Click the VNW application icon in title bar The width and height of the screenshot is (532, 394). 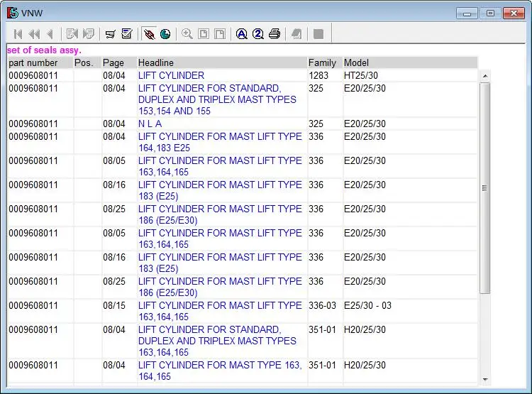[12, 13]
